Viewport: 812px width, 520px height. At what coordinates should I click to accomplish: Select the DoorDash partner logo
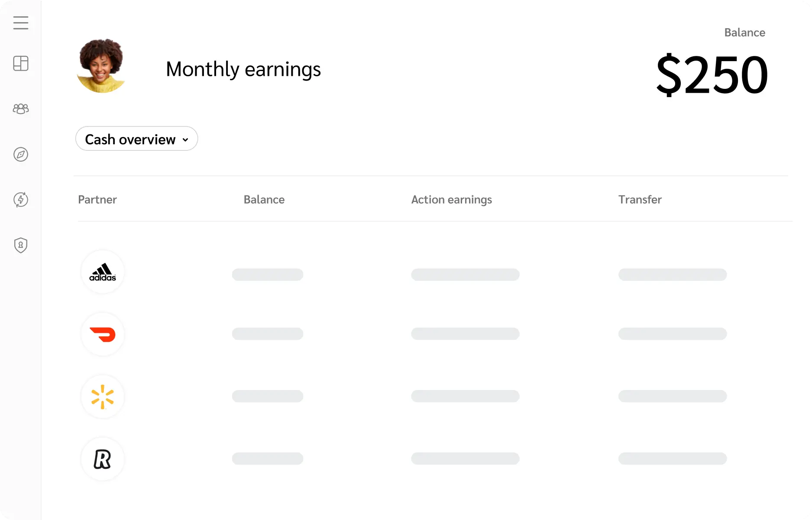pos(103,335)
